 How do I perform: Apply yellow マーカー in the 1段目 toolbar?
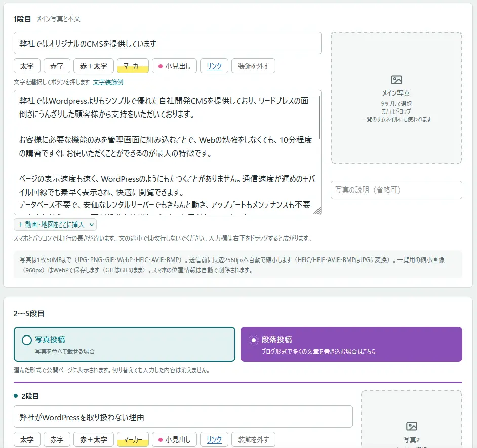tap(133, 66)
